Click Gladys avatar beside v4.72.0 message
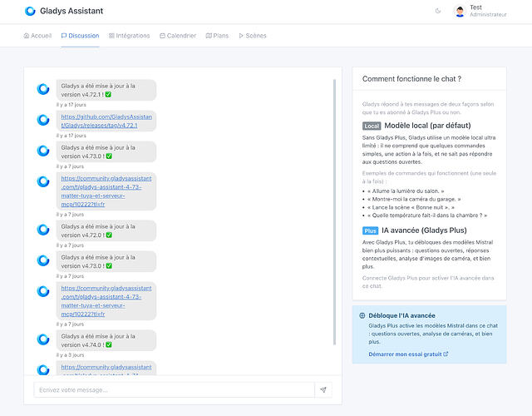532x416 pixels. 43,230
